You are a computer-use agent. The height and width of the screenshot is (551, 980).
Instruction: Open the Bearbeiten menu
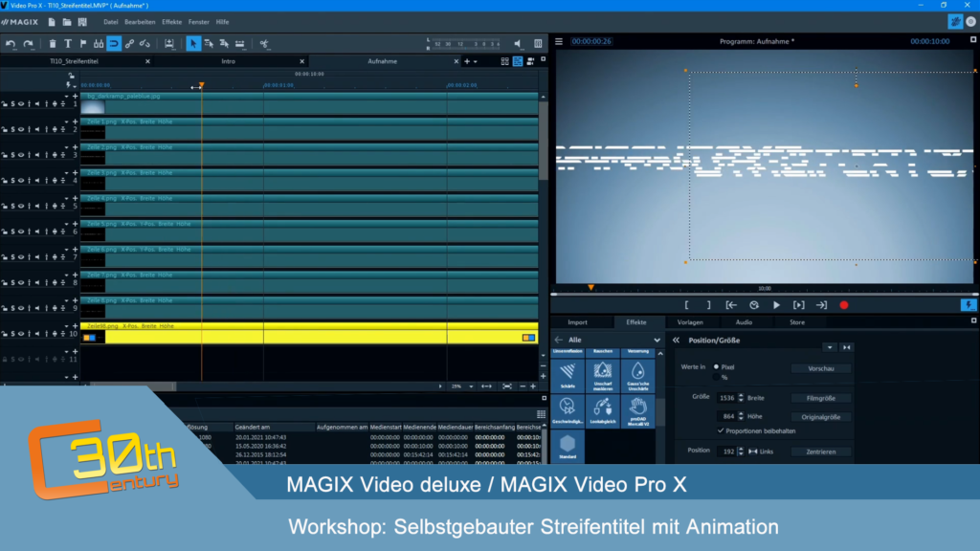(140, 22)
